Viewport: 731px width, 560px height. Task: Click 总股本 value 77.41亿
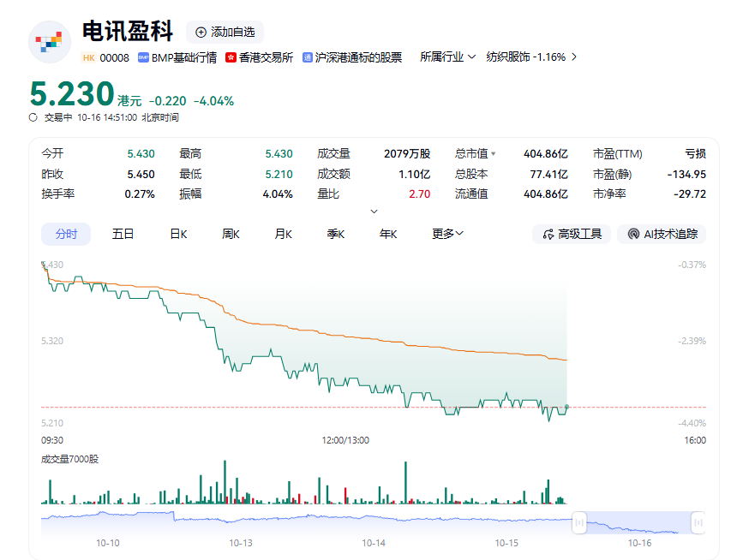[x=548, y=174]
